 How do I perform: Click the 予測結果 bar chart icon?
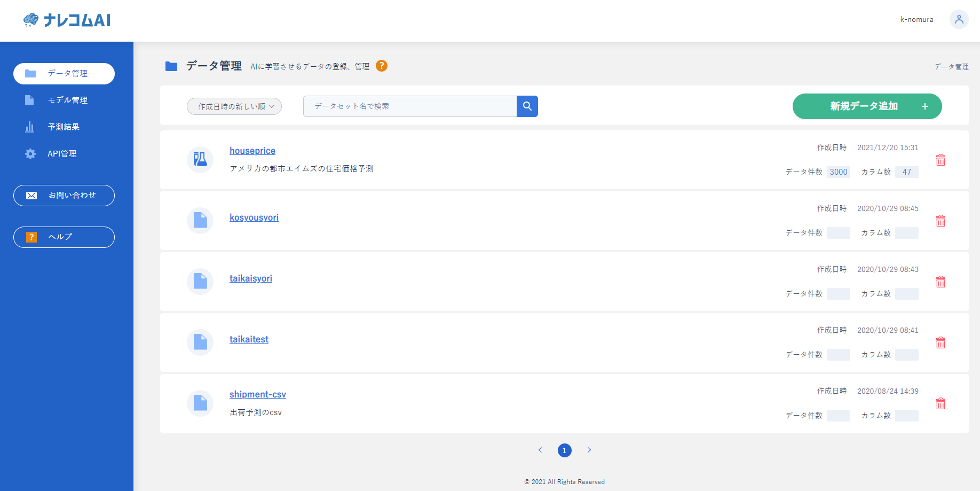pyautogui.click(x=30, y=127)
